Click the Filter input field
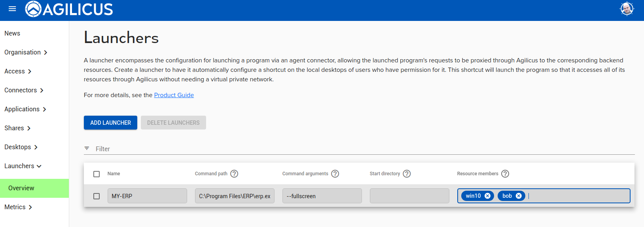The height and width of the screenshot is (227, 644). click(356, 149)
